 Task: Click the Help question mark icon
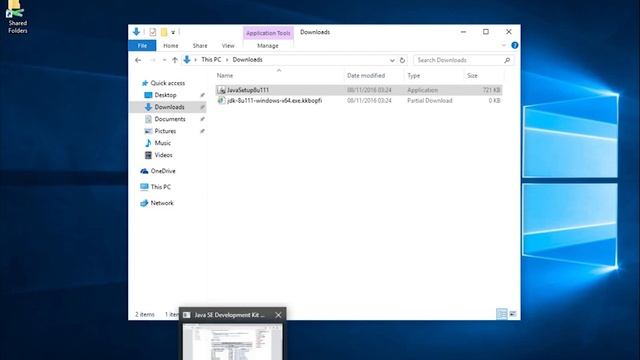[x=515, y=45]
